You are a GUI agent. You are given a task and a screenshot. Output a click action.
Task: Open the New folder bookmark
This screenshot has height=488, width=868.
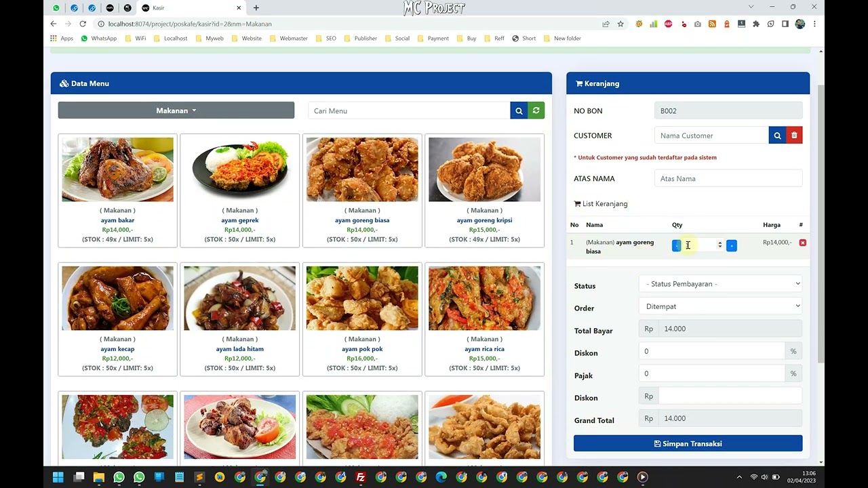(x=562, y=39)
